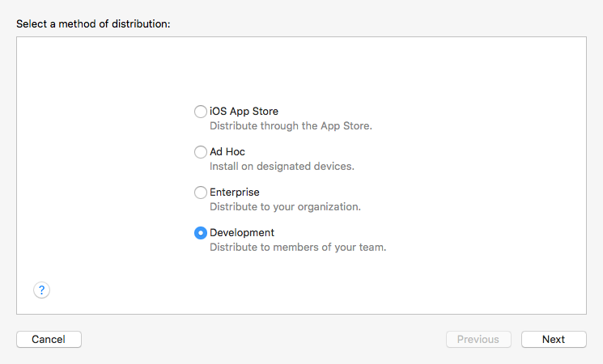Viewport: 603px width, 364px height.
Task: Pick the Development radio button
Action: pyautogui.click(x=201, y=233)
